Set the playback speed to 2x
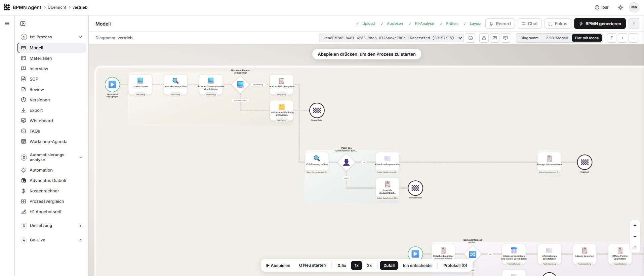The width and height of the screenshot is (644, 276). 369,265
